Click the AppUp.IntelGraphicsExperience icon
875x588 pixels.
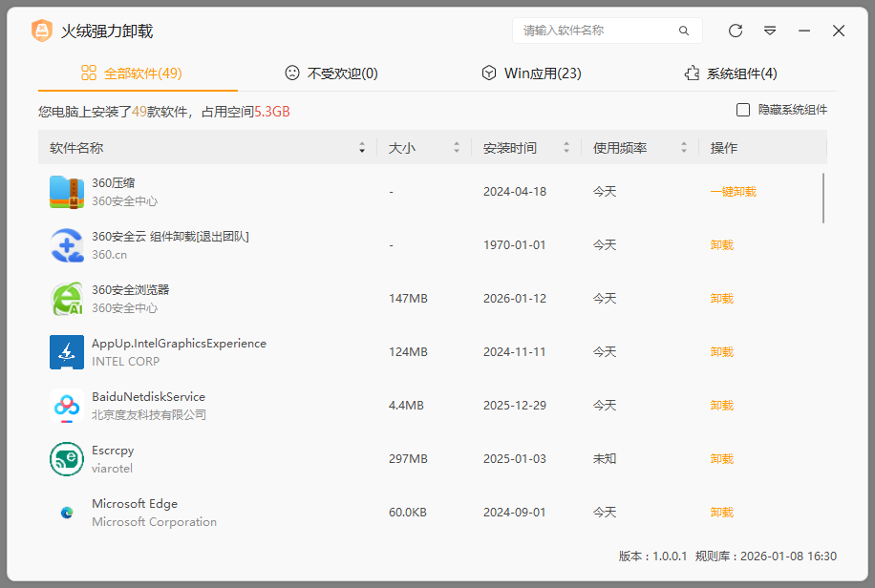(x=67, y=352)
